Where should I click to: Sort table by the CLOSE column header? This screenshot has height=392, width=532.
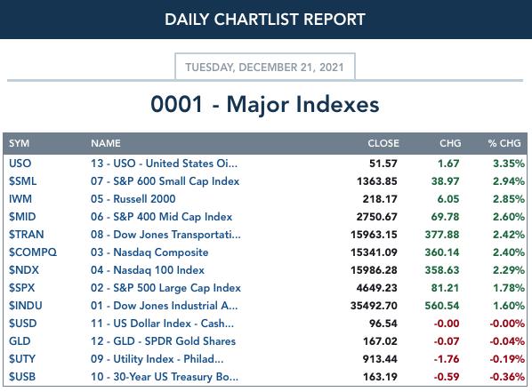(383, 143)
